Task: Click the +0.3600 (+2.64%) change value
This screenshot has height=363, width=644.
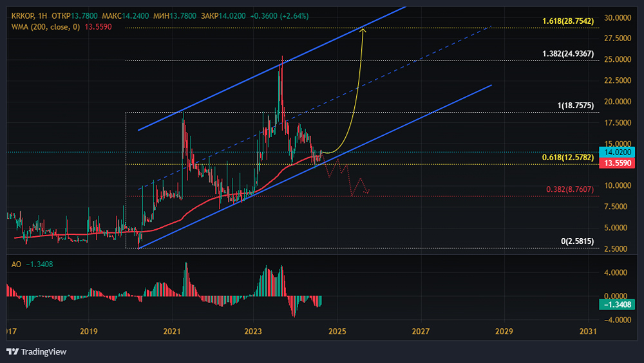Action: (x=279, y=16)
